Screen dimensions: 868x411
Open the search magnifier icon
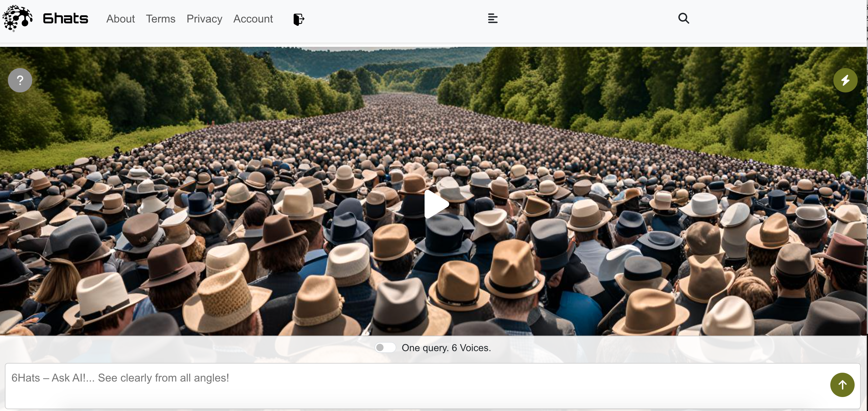pyautogui.click(x=683, y=18)
